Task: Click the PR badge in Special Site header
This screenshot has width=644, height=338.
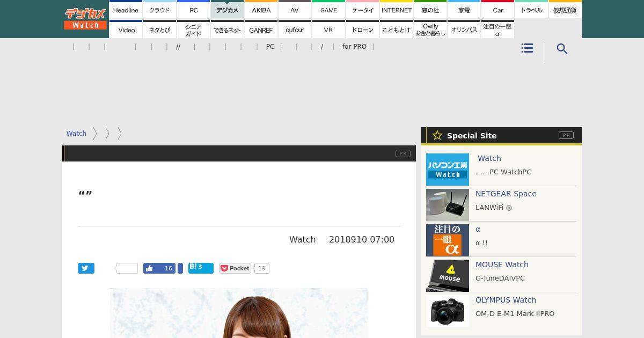Action: (x=566, y=135)
